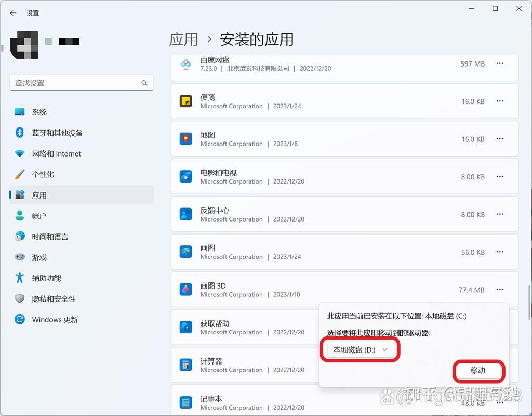Click the user profile avatar picture
The height and width of the screenshot is (416, 532).
coord(24,45)
